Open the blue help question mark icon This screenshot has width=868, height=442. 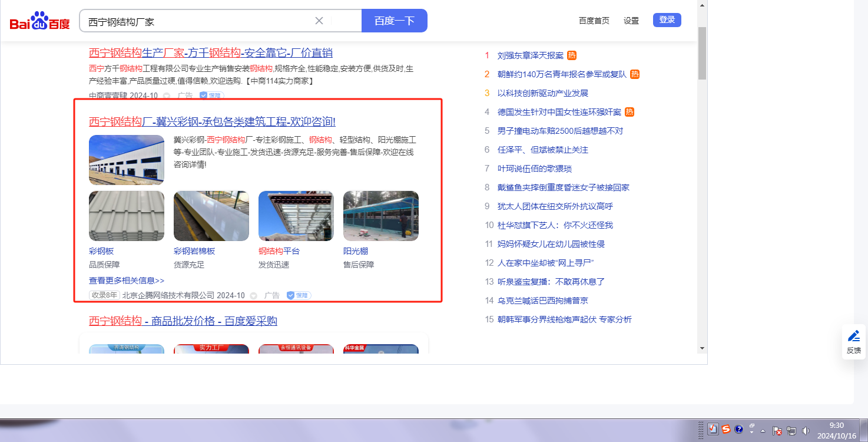coord(738,429)
